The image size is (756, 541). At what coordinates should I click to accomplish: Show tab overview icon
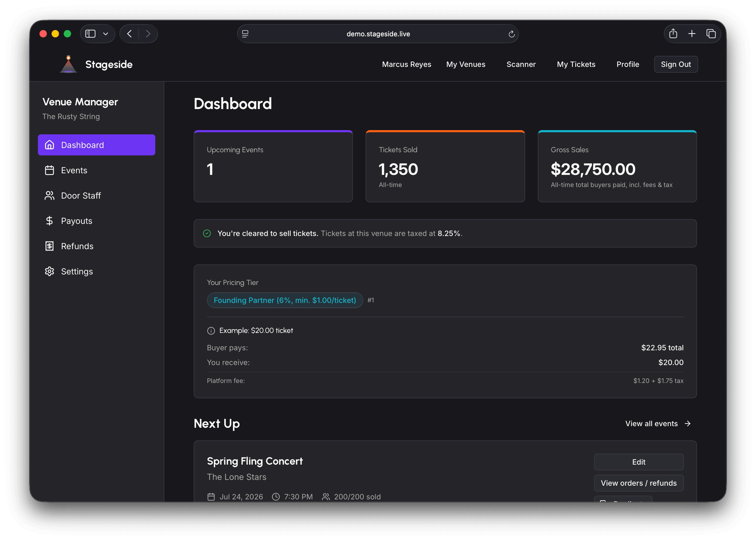click(710, 34)
